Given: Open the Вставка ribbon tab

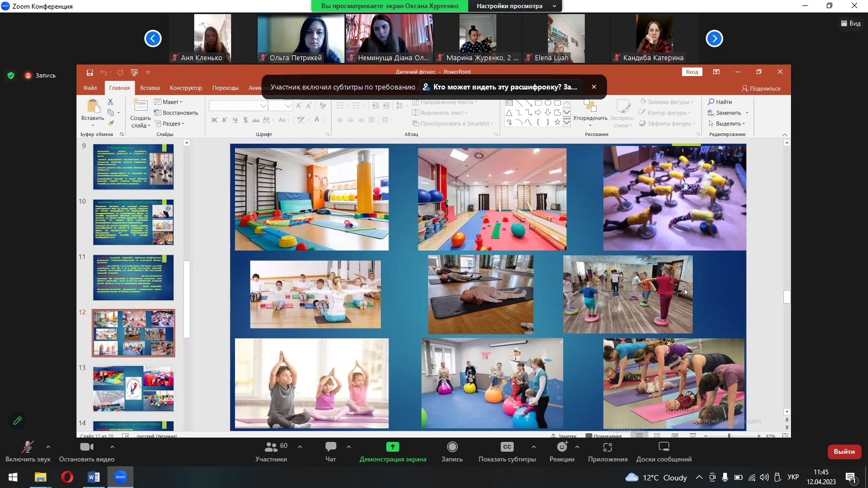Looking at the screenshot, I should click(150, 88).
